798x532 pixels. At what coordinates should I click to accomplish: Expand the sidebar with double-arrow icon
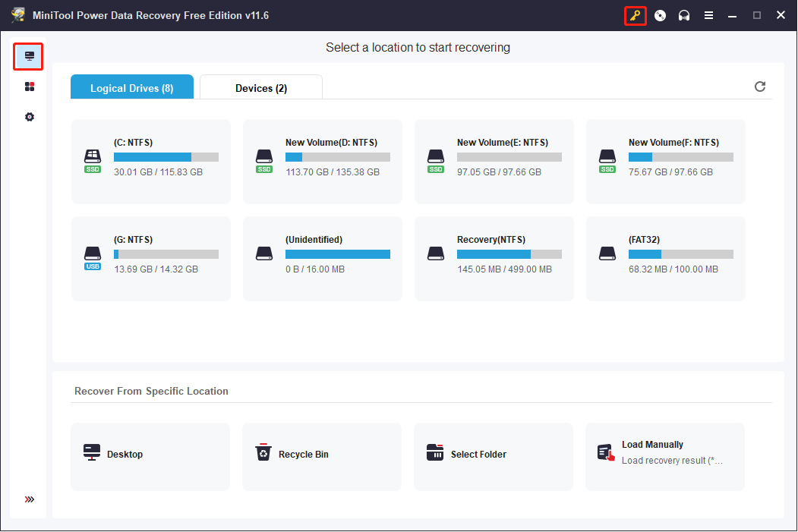point(30,499)
